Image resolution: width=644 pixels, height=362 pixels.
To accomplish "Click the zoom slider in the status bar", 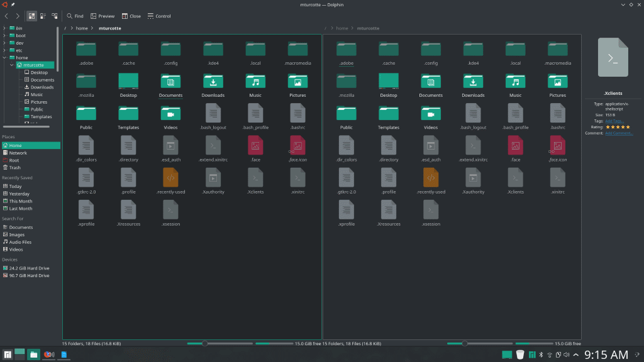I will 205,344.
